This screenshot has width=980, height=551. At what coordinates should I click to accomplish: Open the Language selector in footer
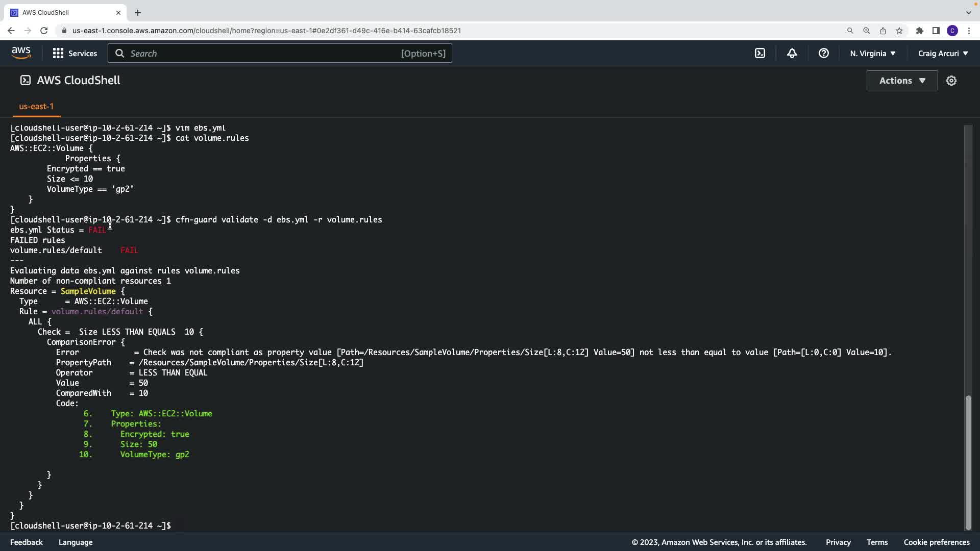76,542
